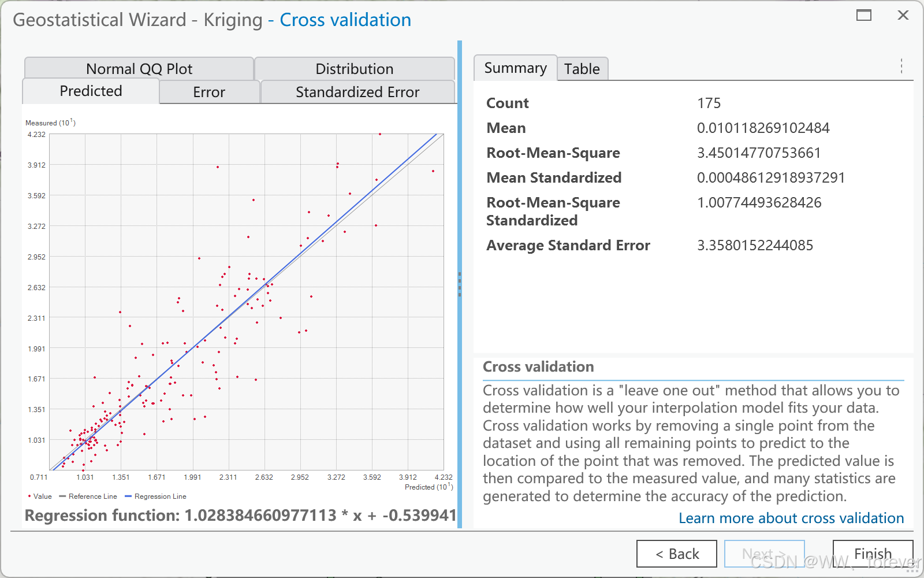The image size is (924, 578).
Task: Open Learn more about cross validation link
Action: point(791,518)
